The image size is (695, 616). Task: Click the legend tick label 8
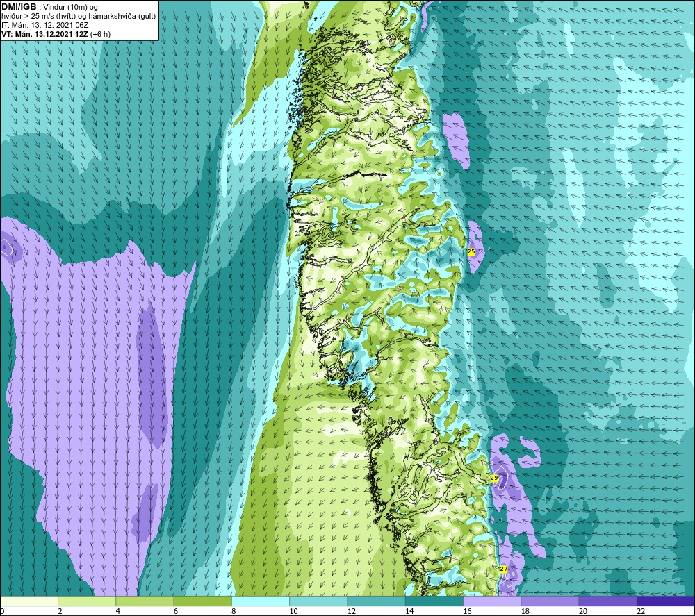(x=234, y=611)
